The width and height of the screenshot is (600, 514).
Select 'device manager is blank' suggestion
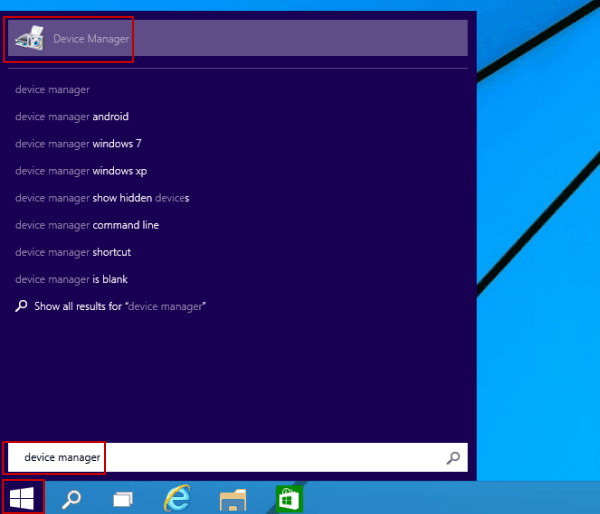[71, 279]
